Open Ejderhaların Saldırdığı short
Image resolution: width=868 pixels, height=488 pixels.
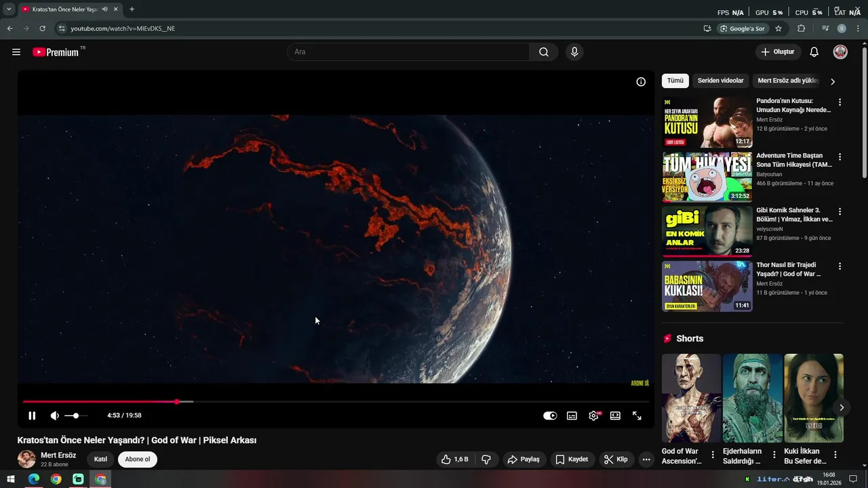tap(752, 399)
